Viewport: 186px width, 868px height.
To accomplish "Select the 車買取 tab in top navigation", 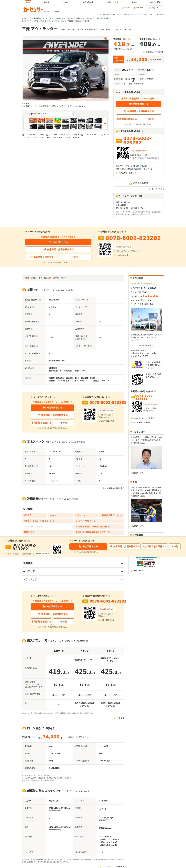I will pos(134,2).
